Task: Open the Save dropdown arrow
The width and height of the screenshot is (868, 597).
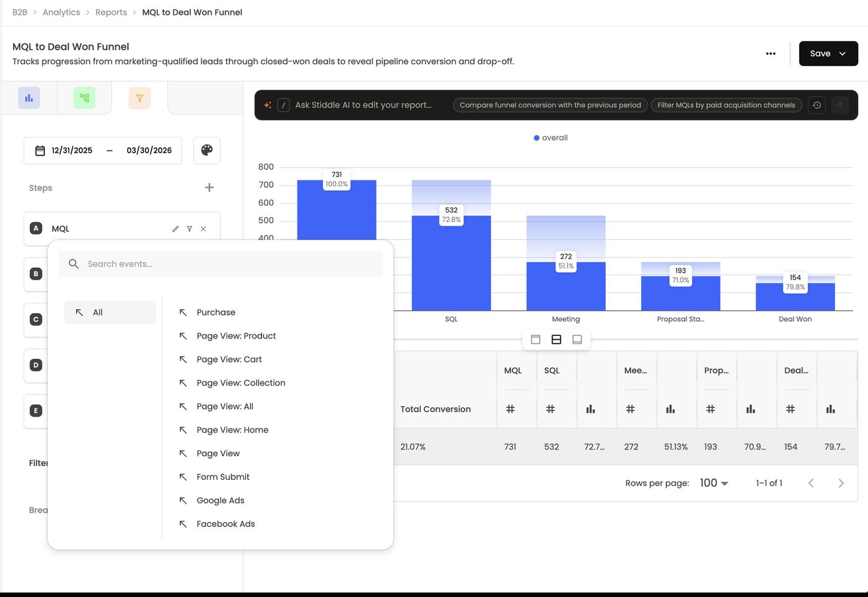Action: click(843, 54)
